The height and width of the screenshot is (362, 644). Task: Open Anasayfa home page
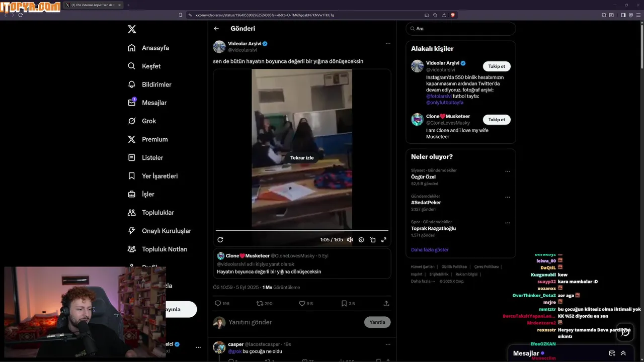coord(149,48)
